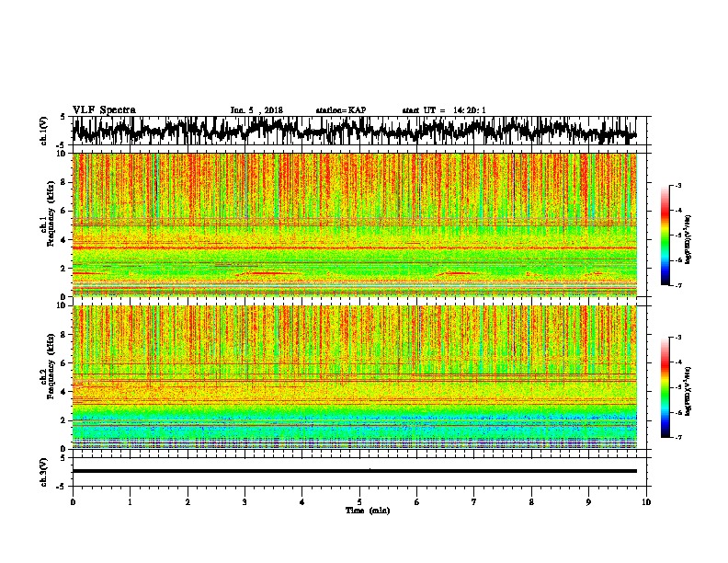Click the ch.1 spectrogram panel
This screenshot has width=728, height=563.
[x=354, y=224]
